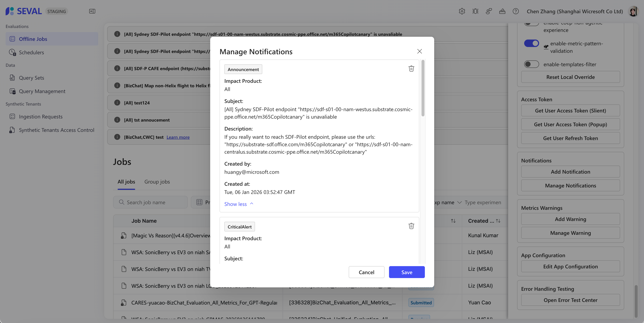Open the settings gear icon in header
This screenshot has width=644, height=323.
coord(462,11)
